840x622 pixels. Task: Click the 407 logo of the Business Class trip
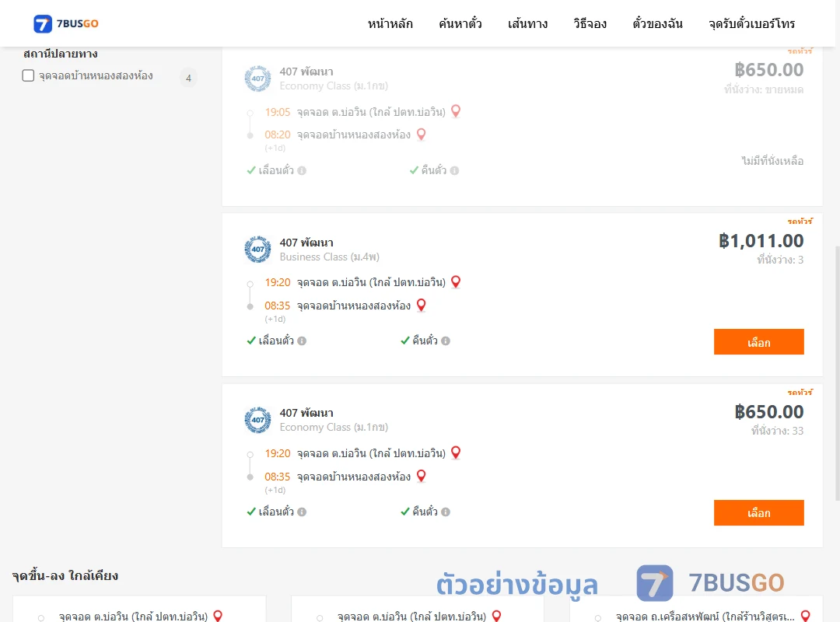(257, 250)
